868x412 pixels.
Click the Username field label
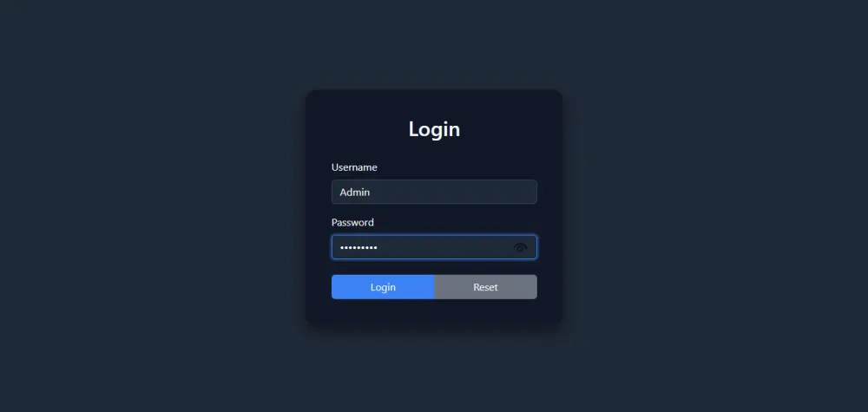click(354, 167)
